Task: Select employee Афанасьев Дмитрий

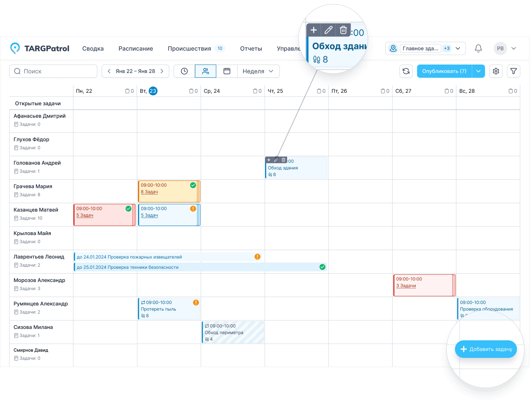Action: pyautogui.click(x=40, y=116)
